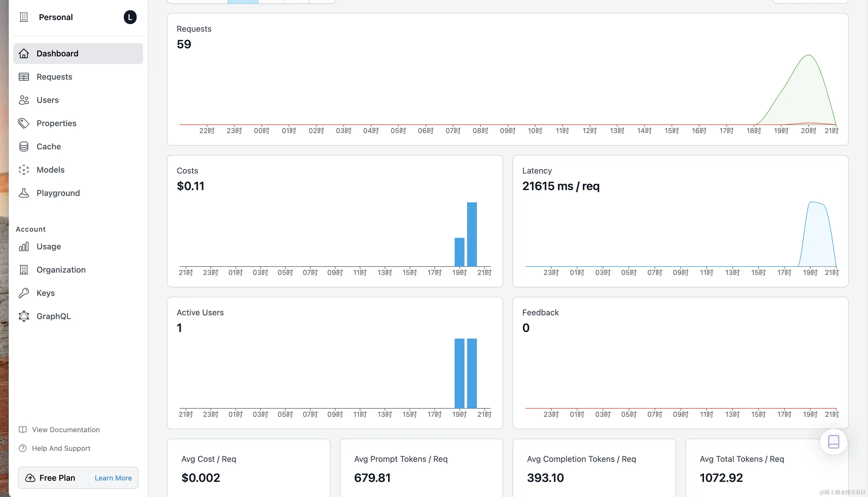Click the Properties tag icon
868x497 pixels.
(x=24, y=123)
